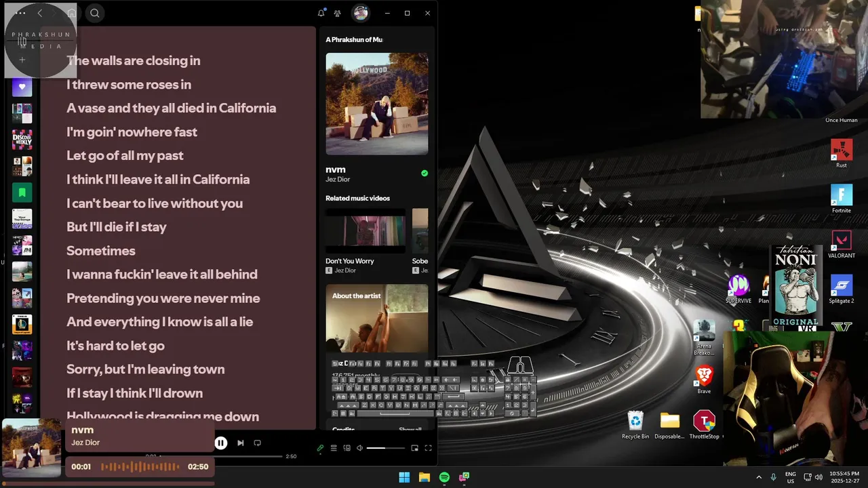
Task: Open File Explorer from the taskbar
Action: tap(425, 477)
